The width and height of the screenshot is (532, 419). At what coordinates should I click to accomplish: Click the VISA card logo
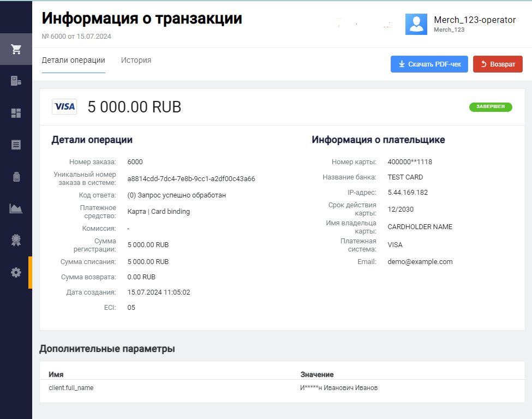point(64,107)
